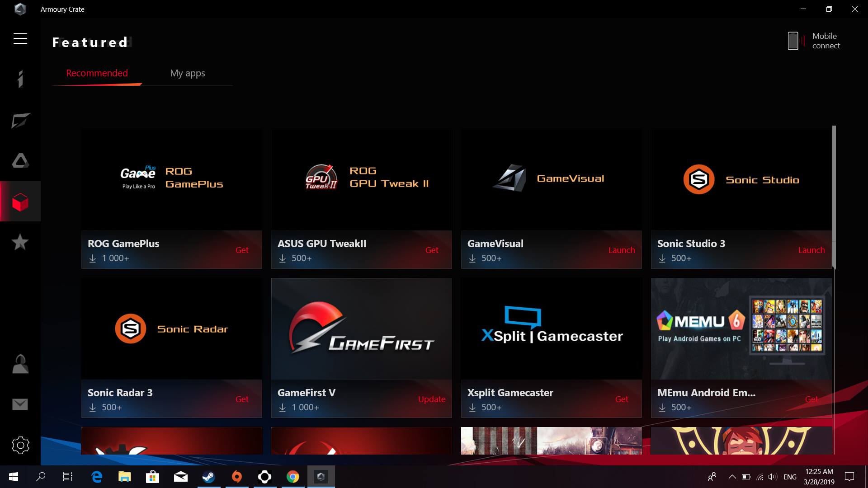Launch GameVisual
The width and height of the screenshot is (868, 488).
click(622, 250)
